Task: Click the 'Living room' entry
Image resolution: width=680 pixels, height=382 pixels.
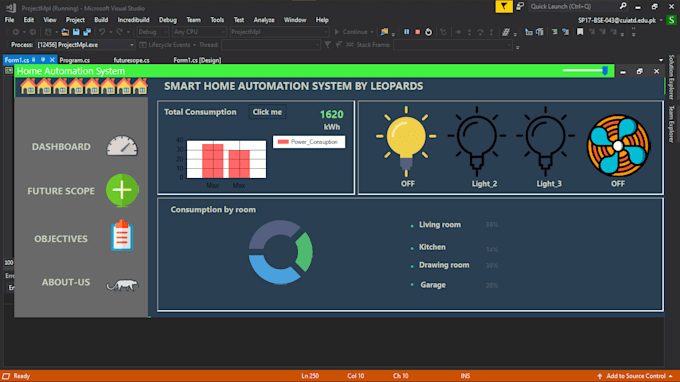Action: click(x=440, y=225)
